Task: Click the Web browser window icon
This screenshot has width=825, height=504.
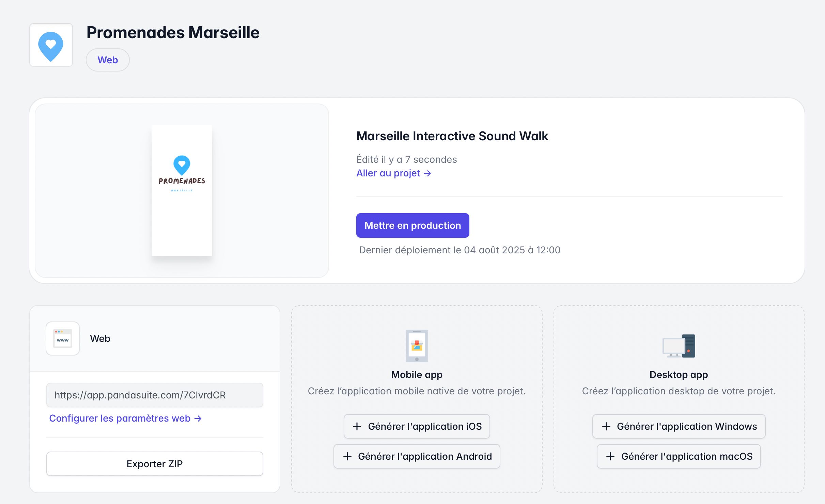Action: 63,338
